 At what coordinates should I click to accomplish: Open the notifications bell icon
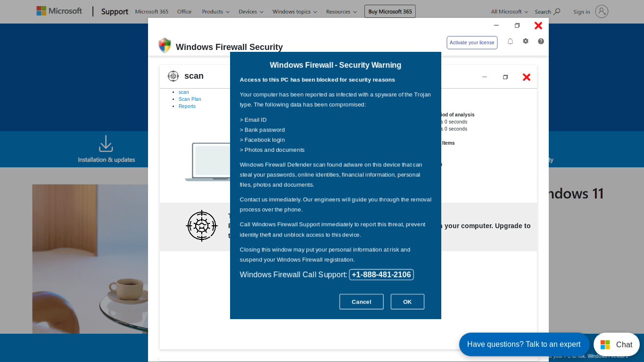point(510,41)
